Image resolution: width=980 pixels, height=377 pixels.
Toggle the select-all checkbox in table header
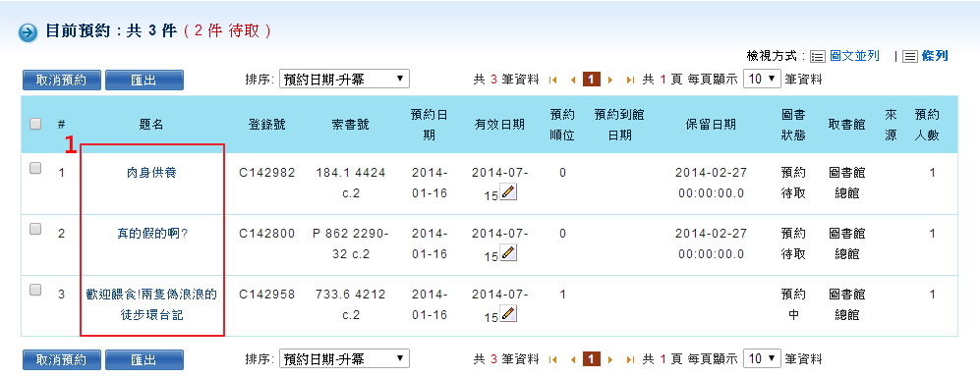point(35,124)
